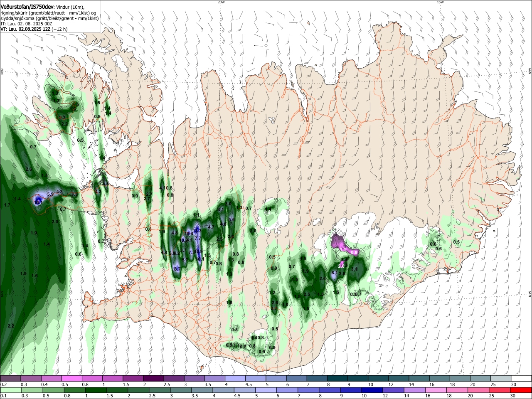Click the top-row legend label 3.5
Screen dimensions: 532x399
click(207, 384)
